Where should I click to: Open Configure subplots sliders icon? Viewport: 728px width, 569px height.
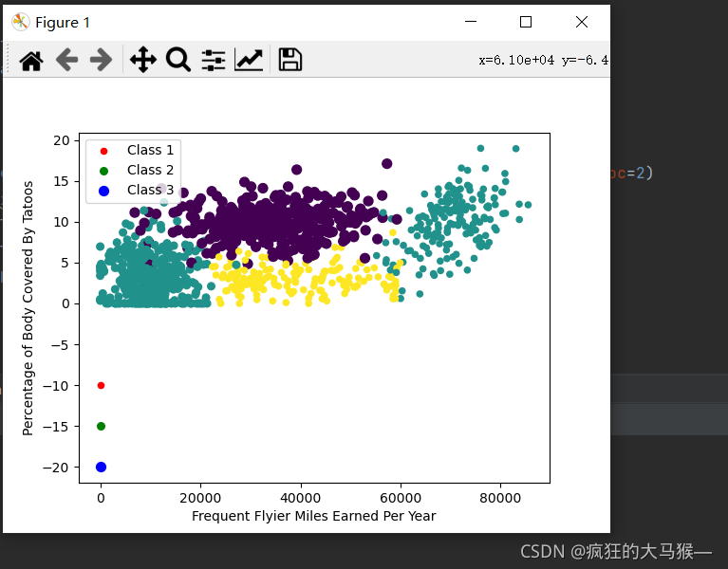pyautogui.click(x=214, y=61)
